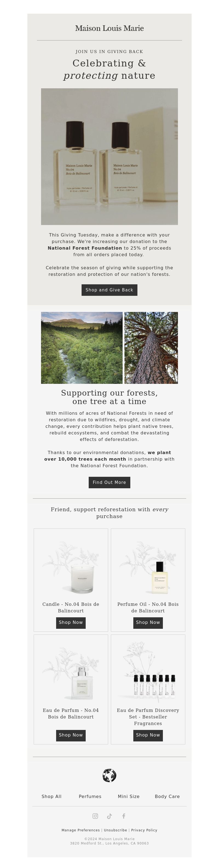This screenshot has width=219, height=868.
Task: Click the Find Out More button
Action: pyautogui.click(x=109, y=482)
